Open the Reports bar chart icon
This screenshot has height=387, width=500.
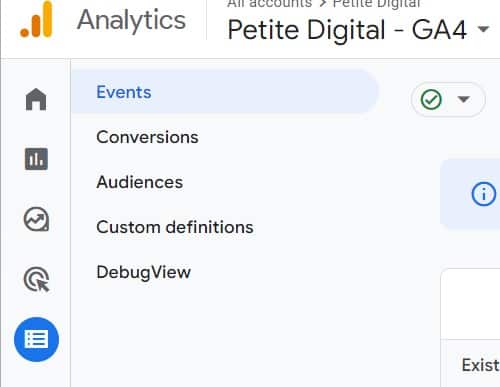pos(36,159)
